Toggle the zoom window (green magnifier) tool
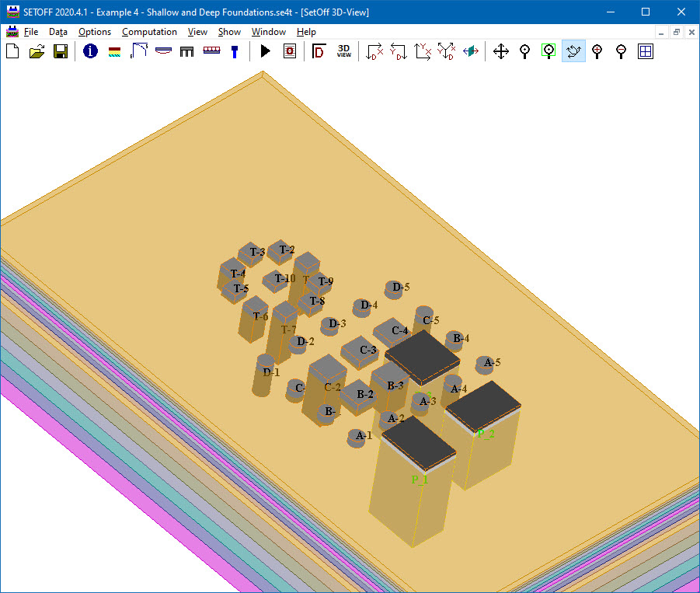 click(x=549, y=52)
